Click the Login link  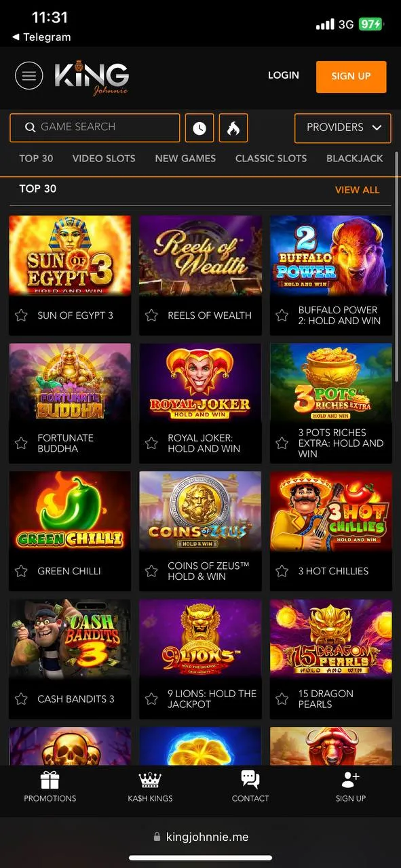(x=284, y=75)
